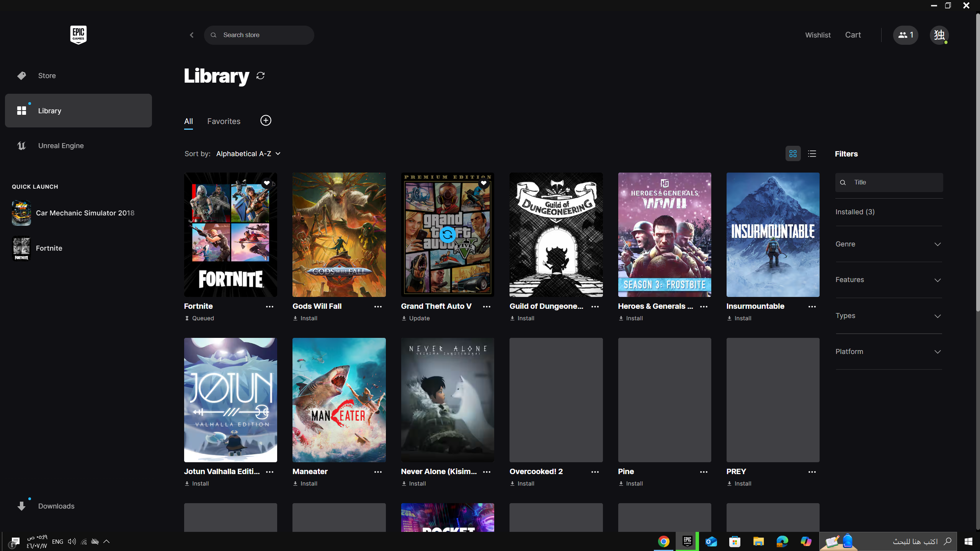The height and width of the screenshot is (551, 980).
Task: Switch to the Favorites tab
Action: coord(224,121)
